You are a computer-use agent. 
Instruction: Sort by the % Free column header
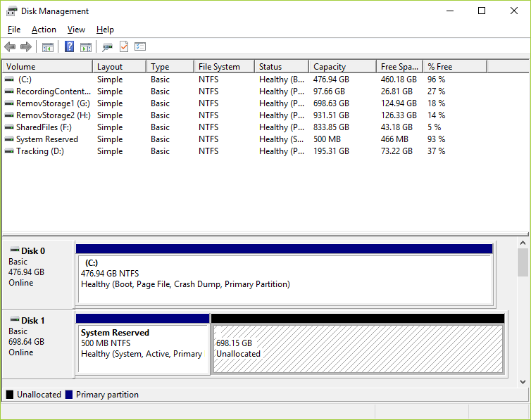point(455,67)
